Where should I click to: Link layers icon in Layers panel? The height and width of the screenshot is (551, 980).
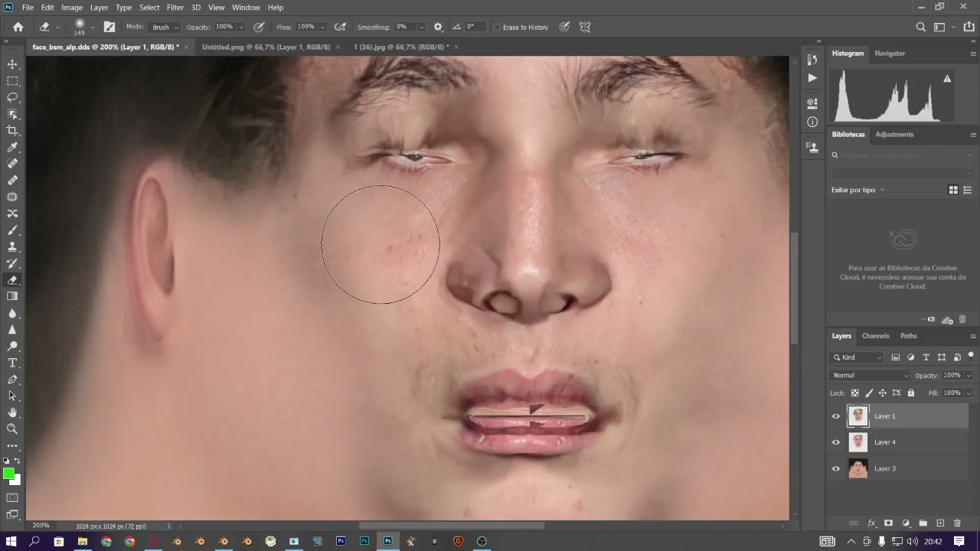(x=854, y=523)
